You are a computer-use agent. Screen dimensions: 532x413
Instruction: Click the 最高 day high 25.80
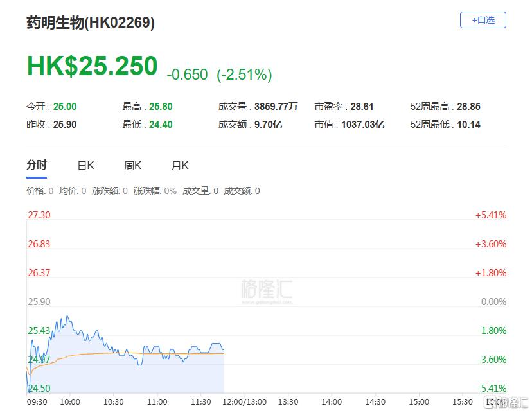coord(161,107)
